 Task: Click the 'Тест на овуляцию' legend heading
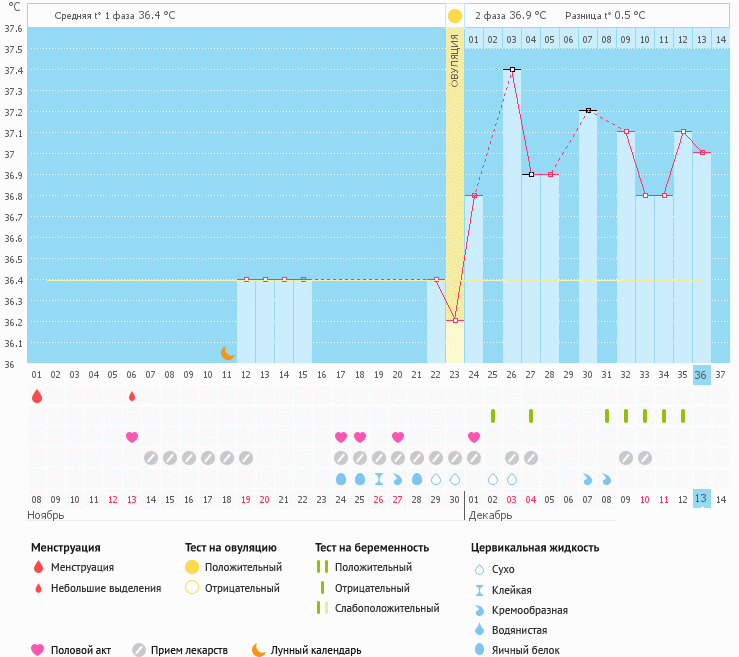pos(230,548)
